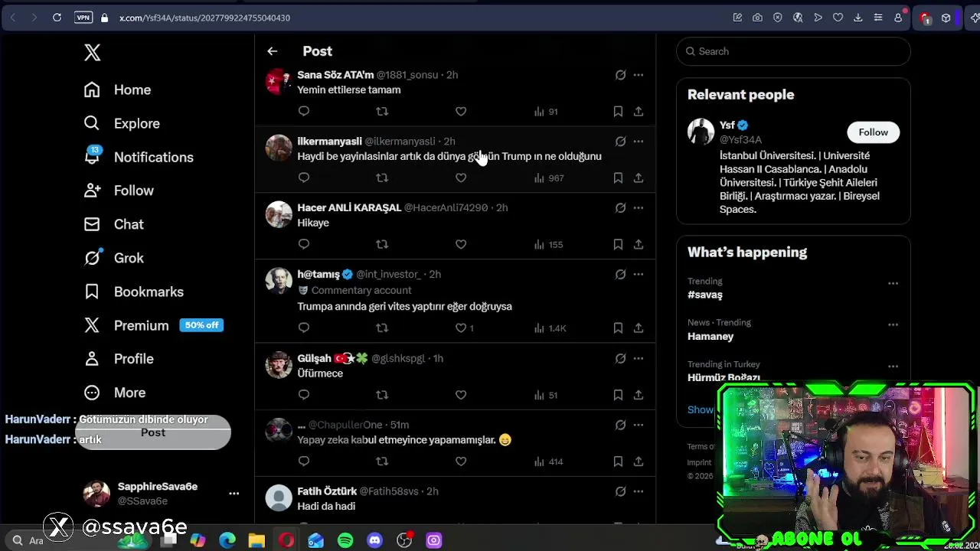Like the ilkermanyasli reply
980x551 pixels.
point(461,178)
